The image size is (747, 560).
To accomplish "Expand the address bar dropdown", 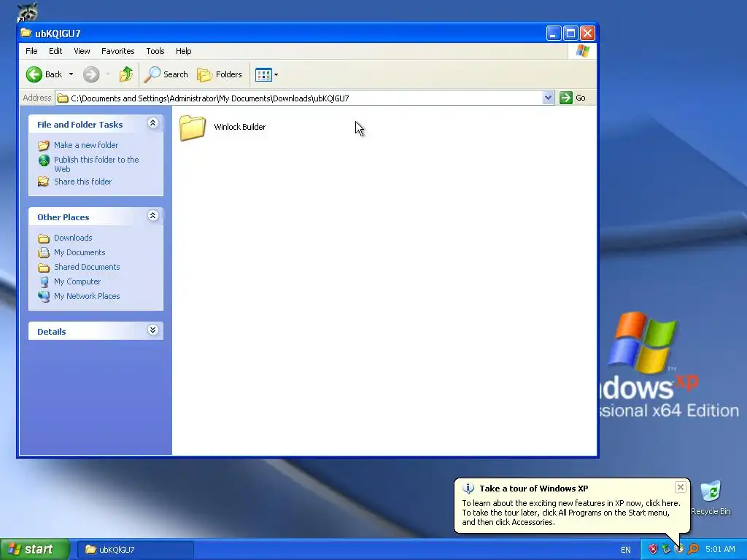I will 548,98.
